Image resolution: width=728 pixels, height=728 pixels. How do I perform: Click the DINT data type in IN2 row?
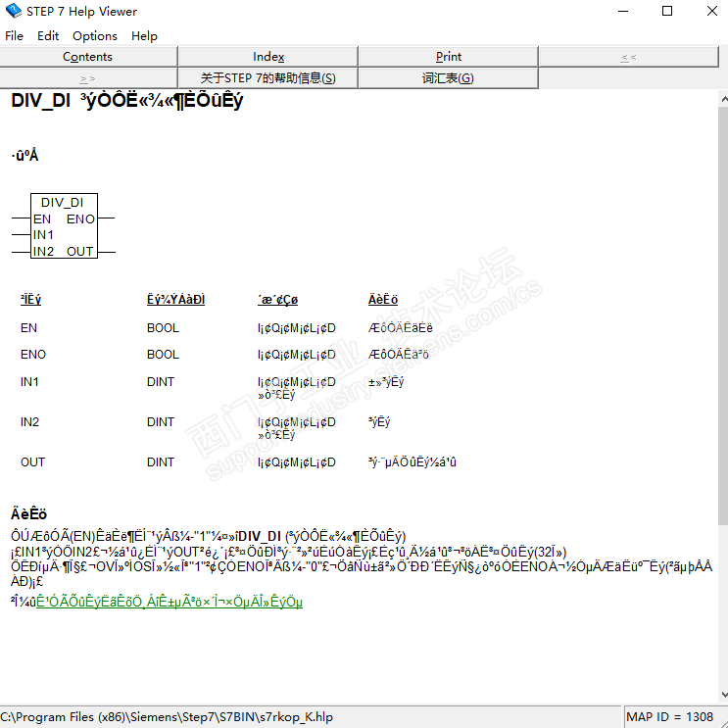pos(161,421)
